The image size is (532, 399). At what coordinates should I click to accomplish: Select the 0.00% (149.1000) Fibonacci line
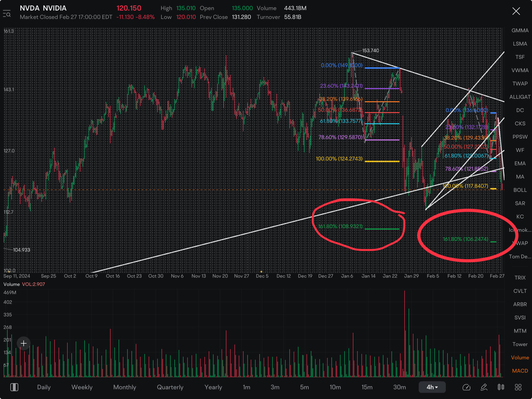click(x=382, y=68)
